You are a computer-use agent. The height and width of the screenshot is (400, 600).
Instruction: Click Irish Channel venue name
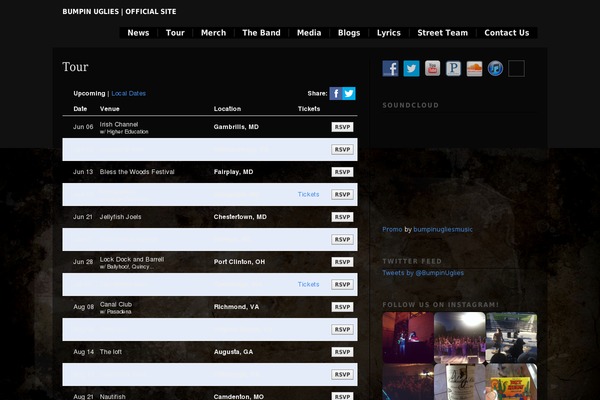119,124
